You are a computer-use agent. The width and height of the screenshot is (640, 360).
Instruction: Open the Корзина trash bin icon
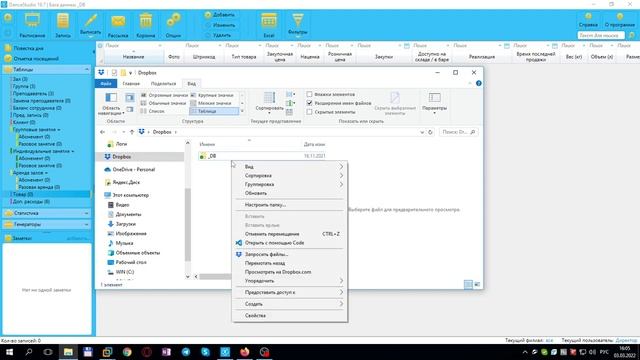coord(146,24)
